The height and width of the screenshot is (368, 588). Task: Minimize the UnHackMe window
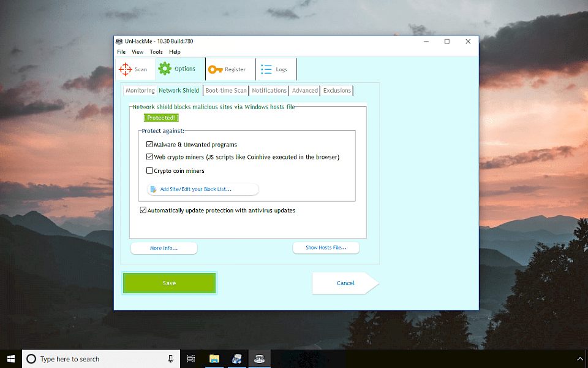pos(426,41)
